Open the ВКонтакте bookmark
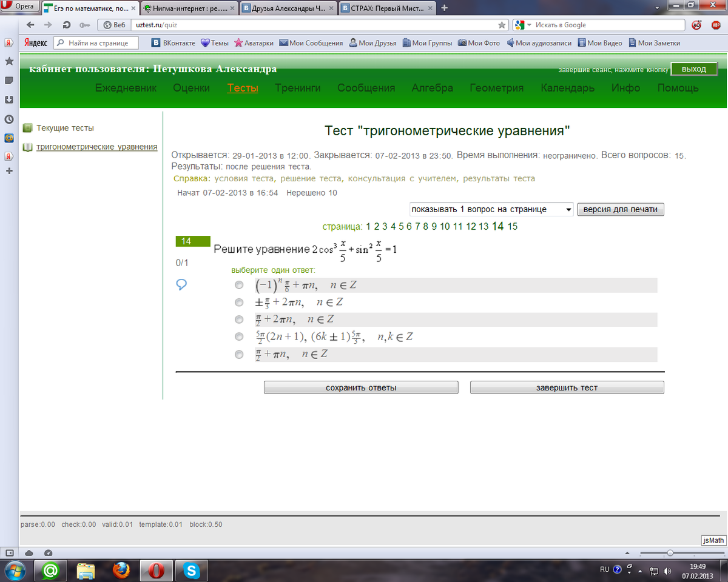This screenshot has width=728, height=582. point(174,43)
